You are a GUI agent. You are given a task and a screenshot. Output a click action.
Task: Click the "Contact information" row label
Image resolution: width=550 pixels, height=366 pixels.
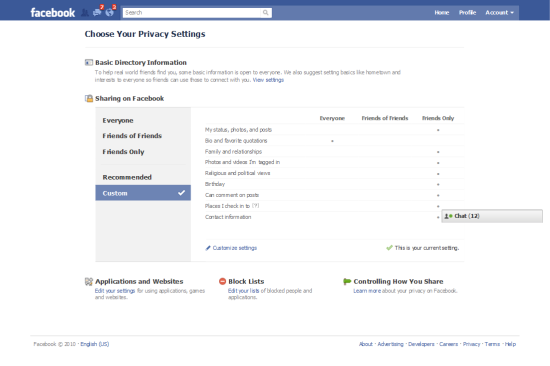point(228,217)
